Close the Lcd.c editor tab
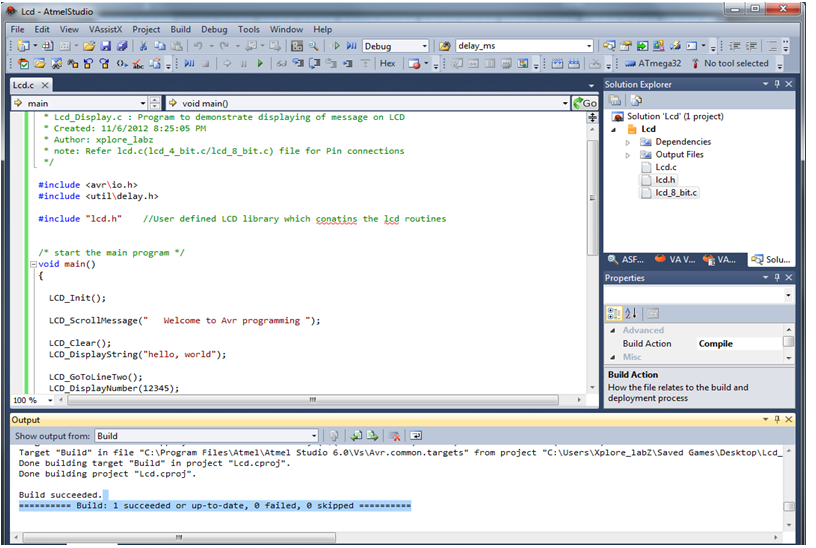 [x=45, y=85]
